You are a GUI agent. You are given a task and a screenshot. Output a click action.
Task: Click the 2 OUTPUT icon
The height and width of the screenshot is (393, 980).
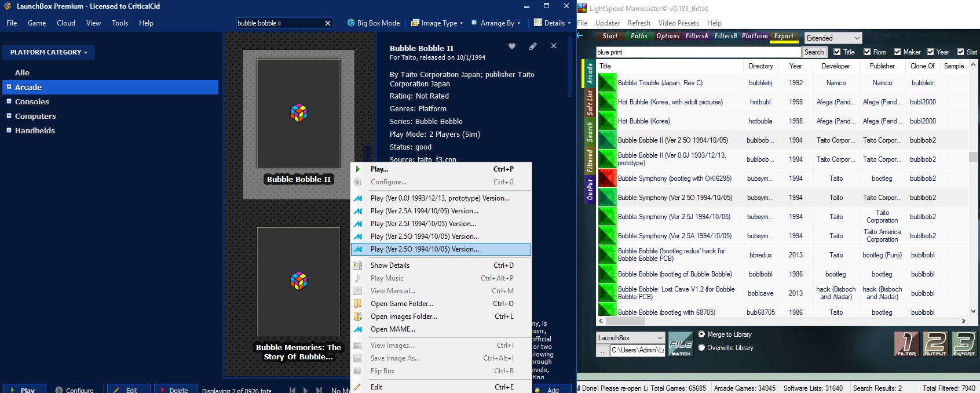(x=935, y=344)
